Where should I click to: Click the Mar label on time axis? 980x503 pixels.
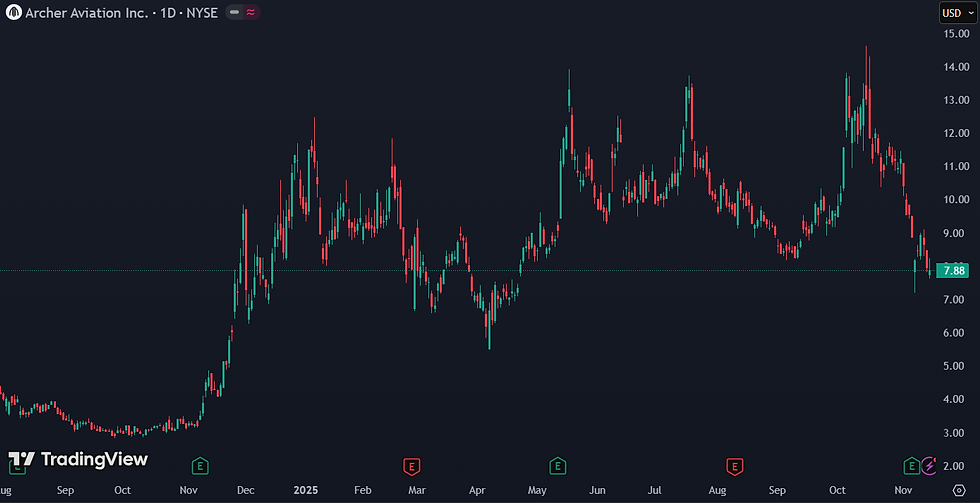pos(416,490)
